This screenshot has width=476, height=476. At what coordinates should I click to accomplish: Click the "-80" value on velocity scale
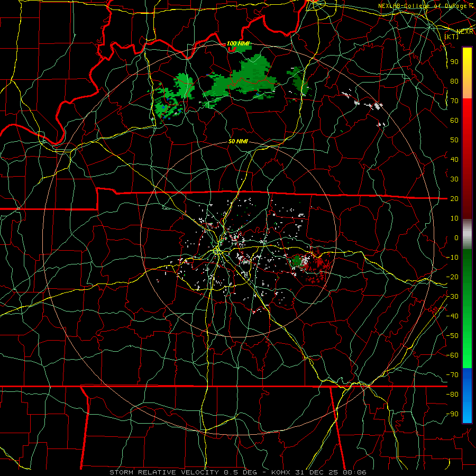pos(452,395)
